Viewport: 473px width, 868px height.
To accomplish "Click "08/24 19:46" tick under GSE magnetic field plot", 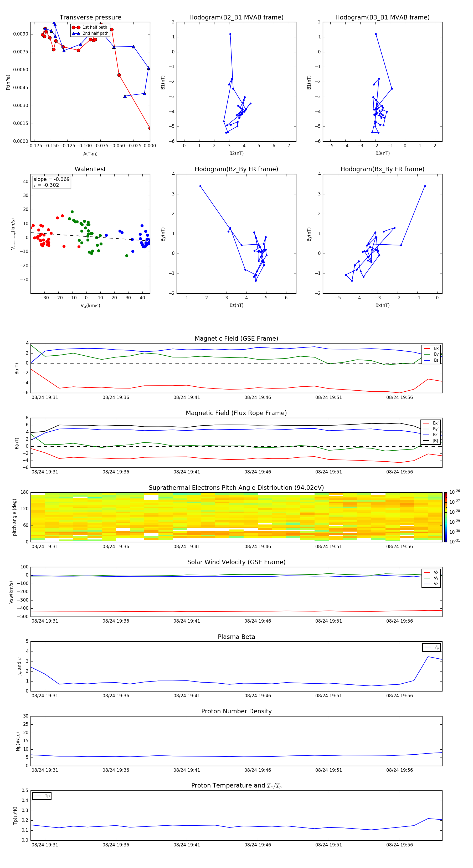I will (258, 398).
